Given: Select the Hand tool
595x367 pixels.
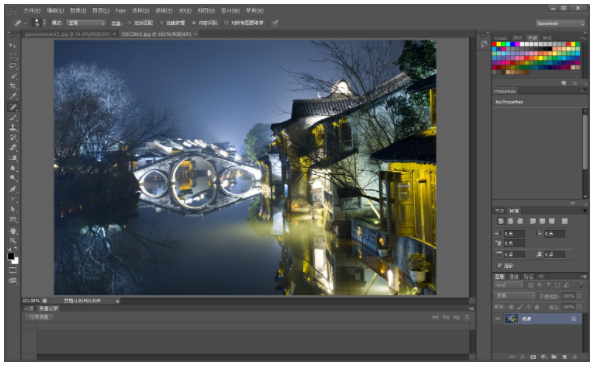Looking at the screenshot, I should click(x=13, y=231).
